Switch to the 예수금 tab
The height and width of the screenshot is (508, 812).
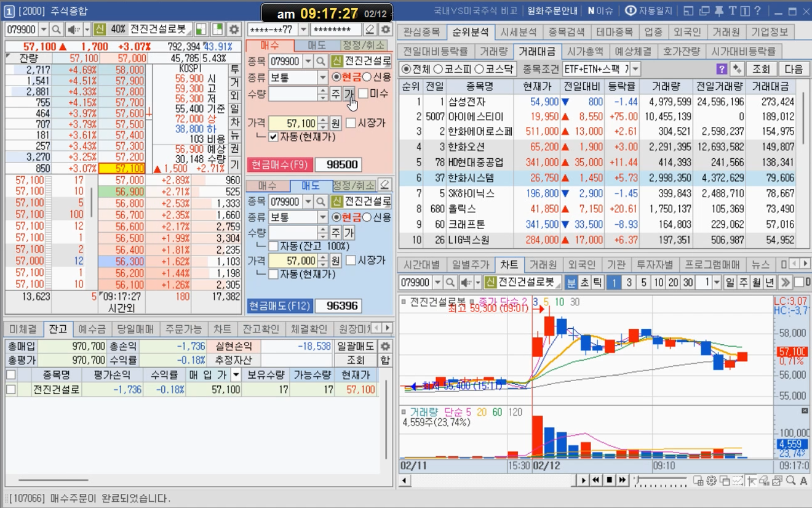tap(93, 329)
